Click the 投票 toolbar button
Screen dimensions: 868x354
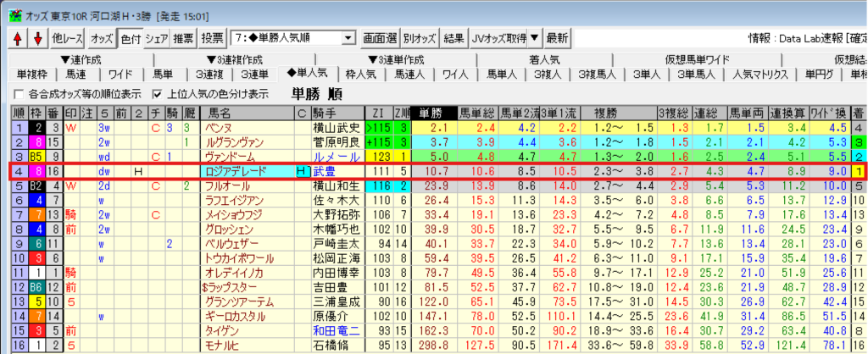(x=213, y=38)
